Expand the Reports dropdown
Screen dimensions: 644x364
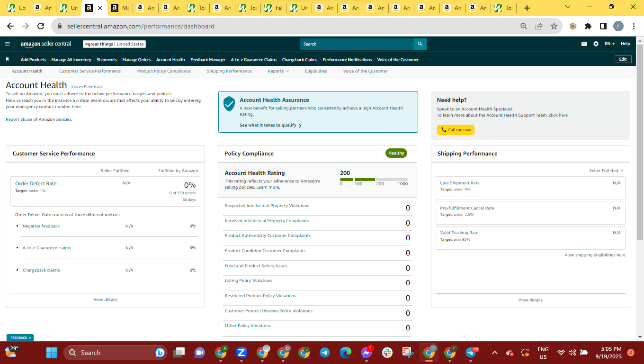click(x=278, y=71)
